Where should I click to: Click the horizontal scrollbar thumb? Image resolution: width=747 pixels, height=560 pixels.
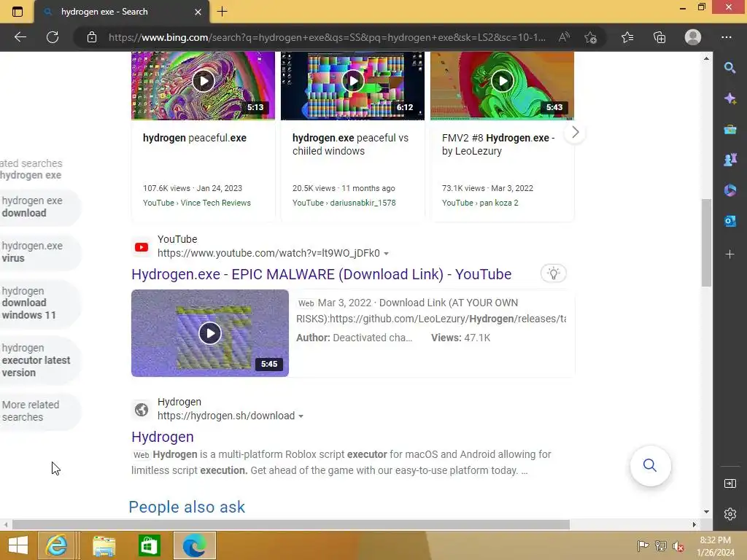point(291,524)
